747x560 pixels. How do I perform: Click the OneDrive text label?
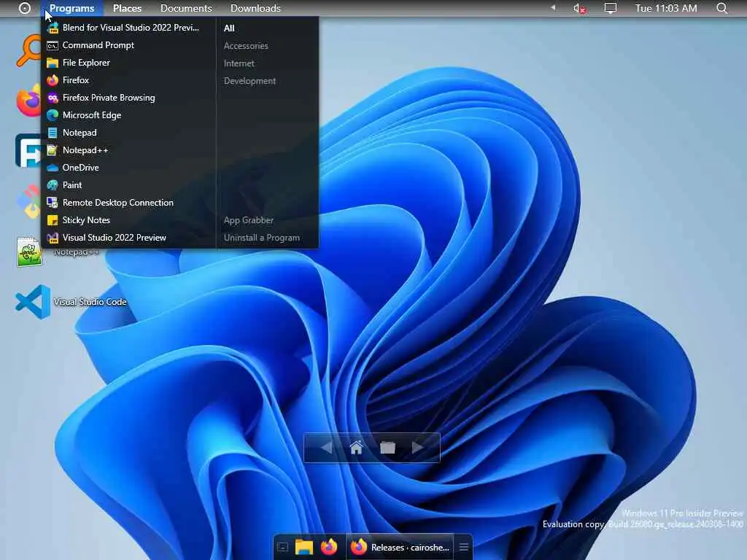[x=80, y=168]
